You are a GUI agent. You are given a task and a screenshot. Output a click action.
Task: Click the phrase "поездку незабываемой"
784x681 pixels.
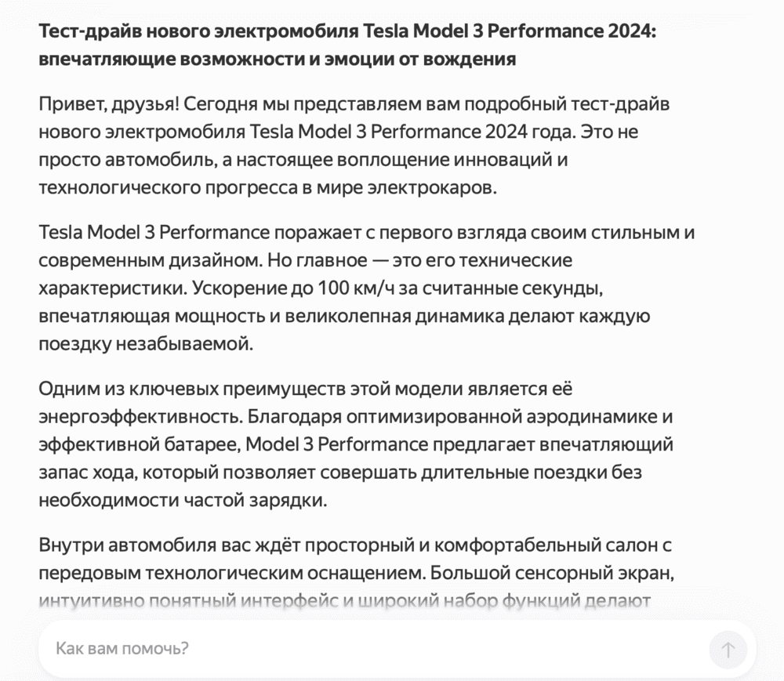[x=146, y=344]
